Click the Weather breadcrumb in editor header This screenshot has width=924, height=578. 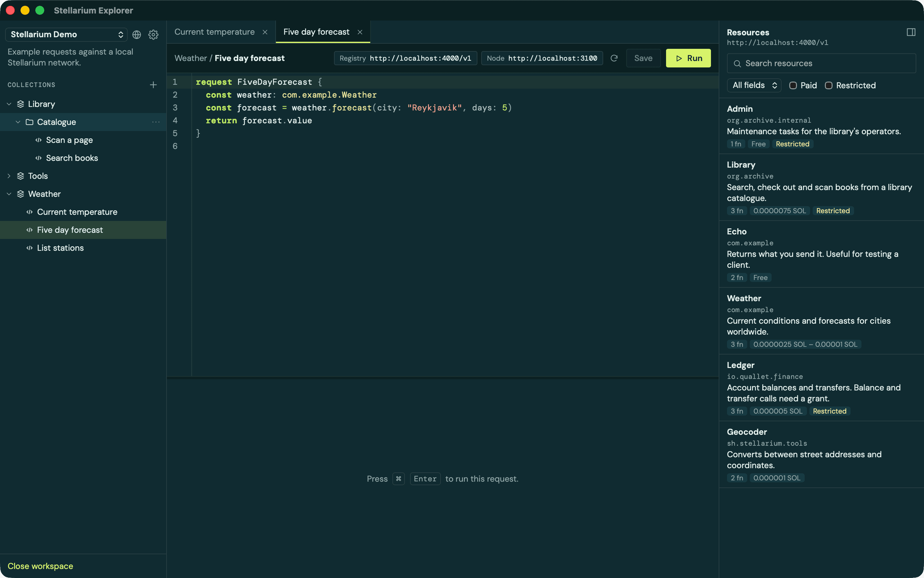(191, 58)
